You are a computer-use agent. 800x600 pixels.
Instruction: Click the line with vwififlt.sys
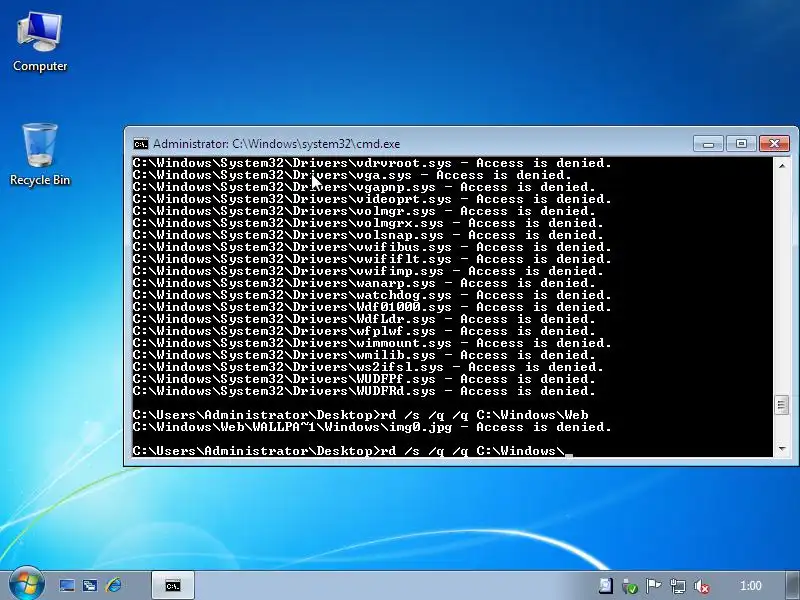tap(371, 259)
